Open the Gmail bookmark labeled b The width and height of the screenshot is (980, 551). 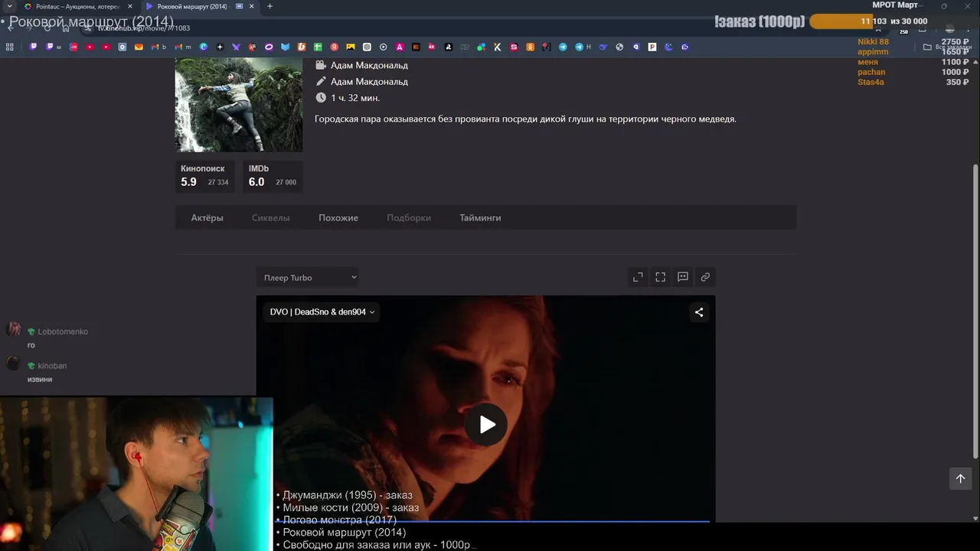pos(158,47)
